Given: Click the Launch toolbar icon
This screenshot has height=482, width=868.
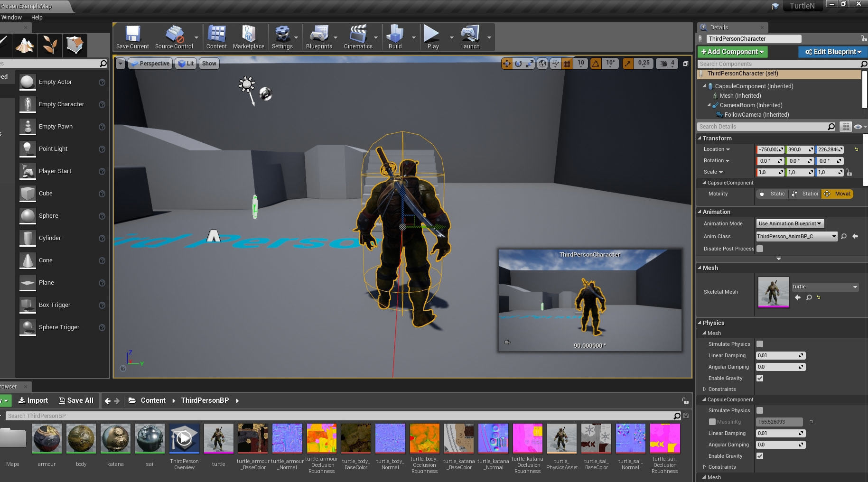Looking at the screenshot, I should (x=470, y=37).
